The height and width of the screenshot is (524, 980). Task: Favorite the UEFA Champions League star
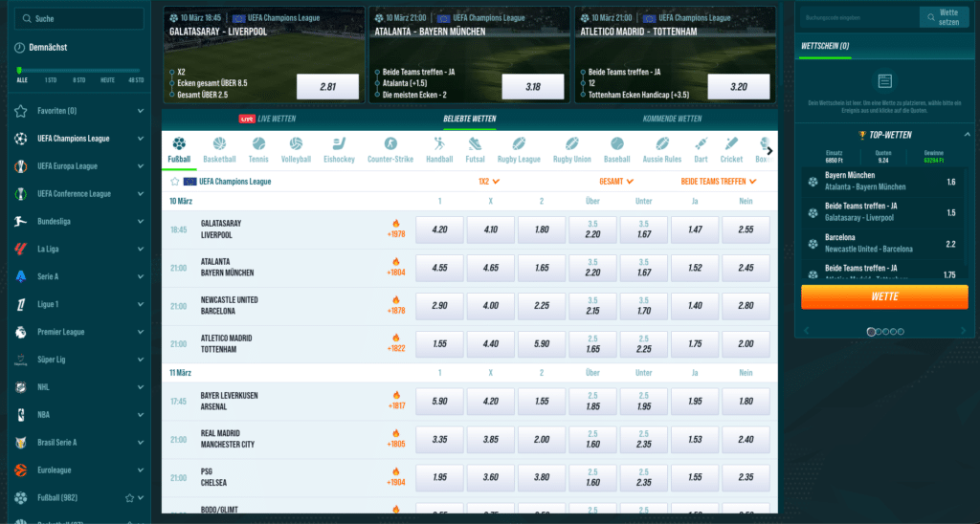175,182
